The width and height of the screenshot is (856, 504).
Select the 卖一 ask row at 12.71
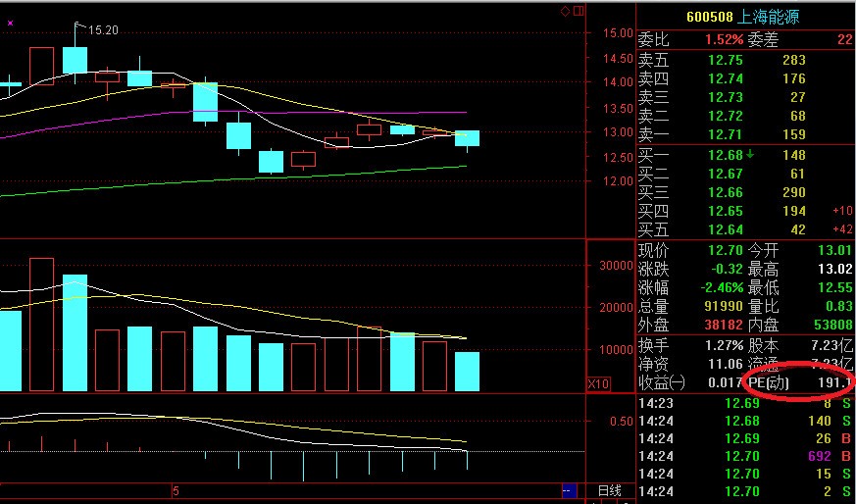[745, 134]
